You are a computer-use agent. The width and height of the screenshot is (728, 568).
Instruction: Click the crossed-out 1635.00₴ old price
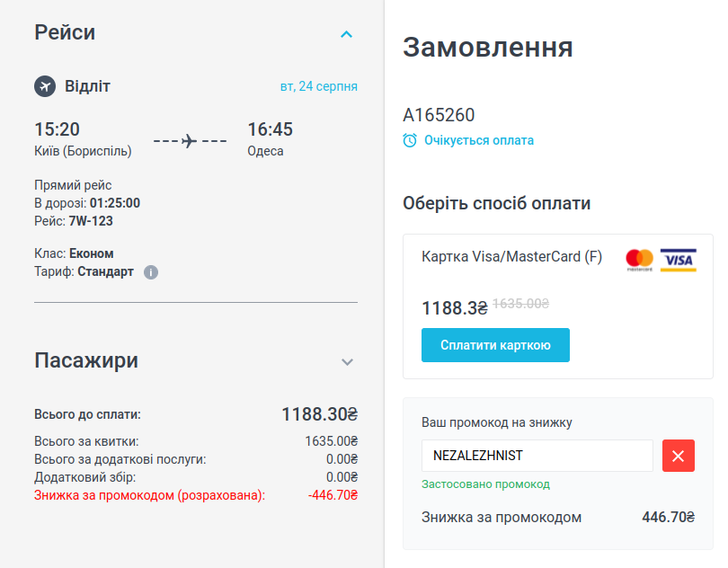coord(521,305)
